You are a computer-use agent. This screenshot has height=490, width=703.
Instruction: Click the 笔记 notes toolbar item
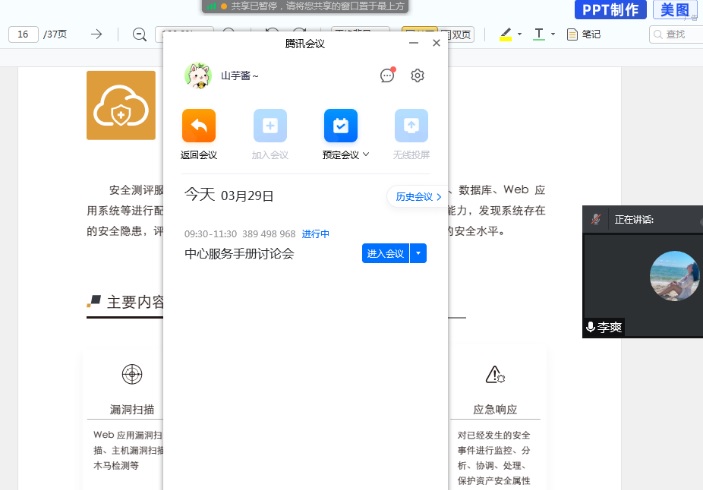584,35
